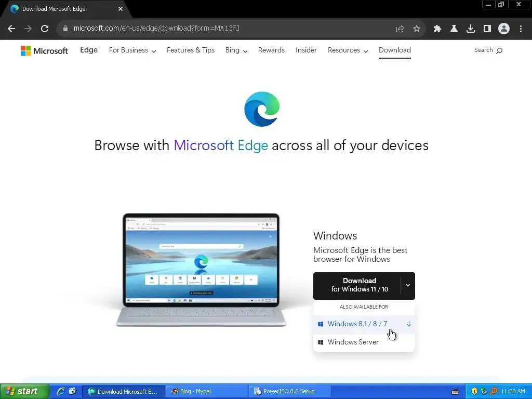The width and height of the screenshot is (532, 399).
Task: Open the browser Downloads tray icon
Action: point(471,29)
